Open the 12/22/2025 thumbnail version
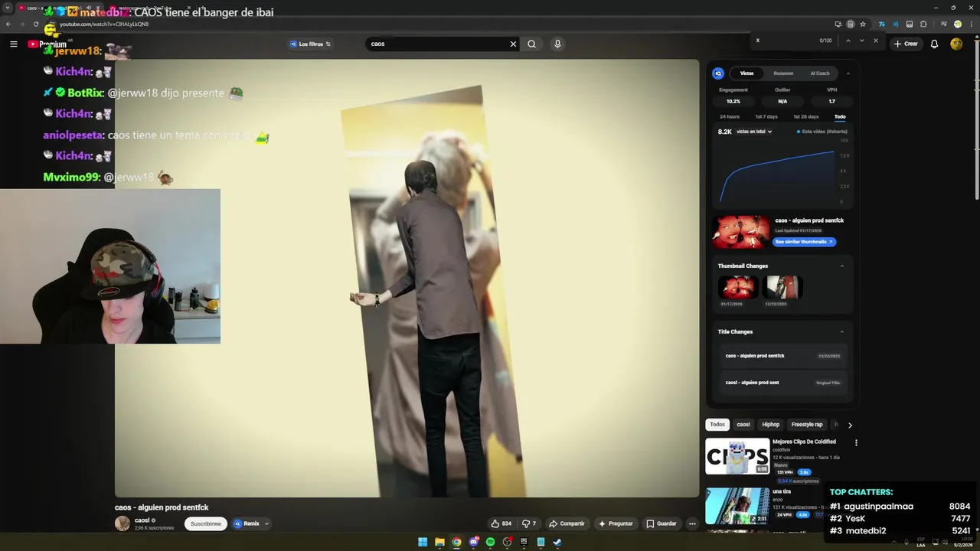This screenshot has width=980, height=551. click(x=782, y=288)
